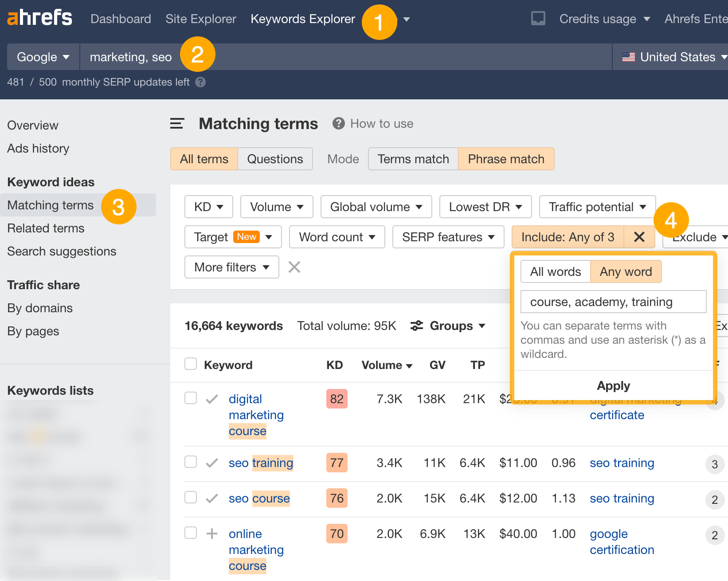
Task: Click the monitor icon in the top bar
Action: click(537, 19)
